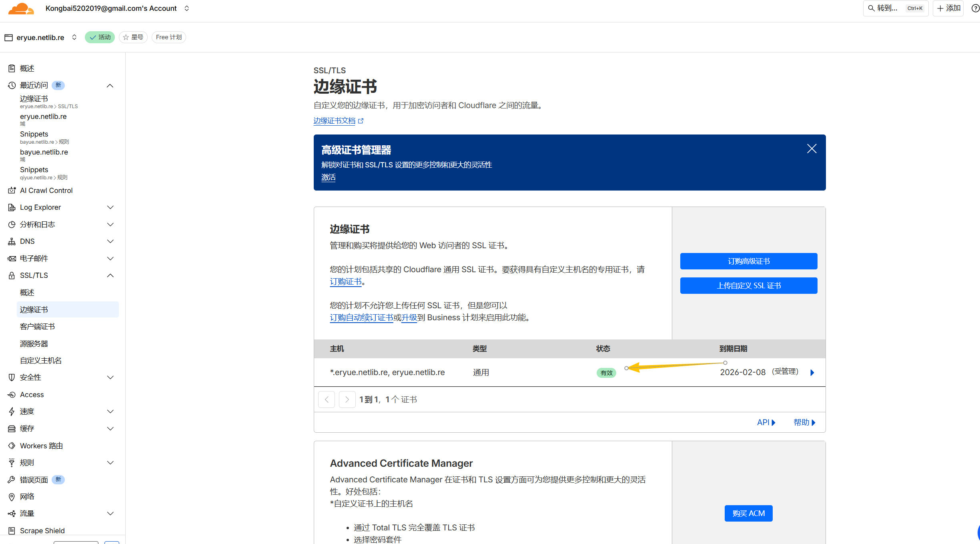Click the Cloudflare logo icon
The height and width of the screenshot is (544, 980).
21,8
